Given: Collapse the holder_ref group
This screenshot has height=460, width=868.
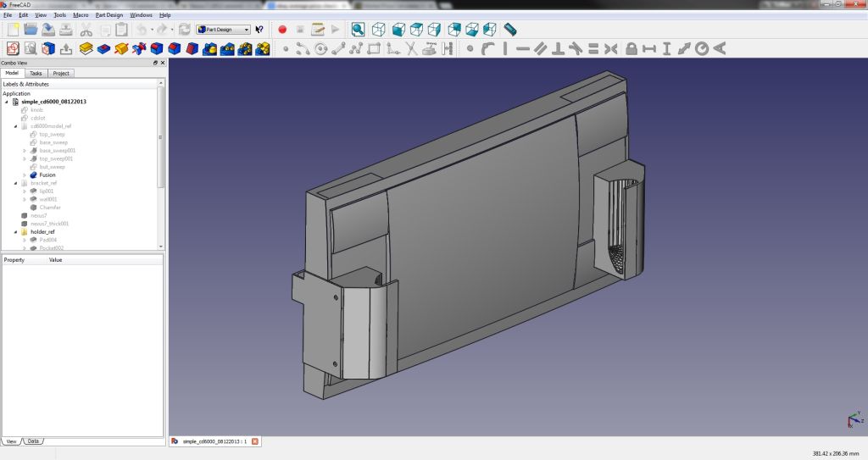Looking at the screenshot, I should click(x=15, y=232).
